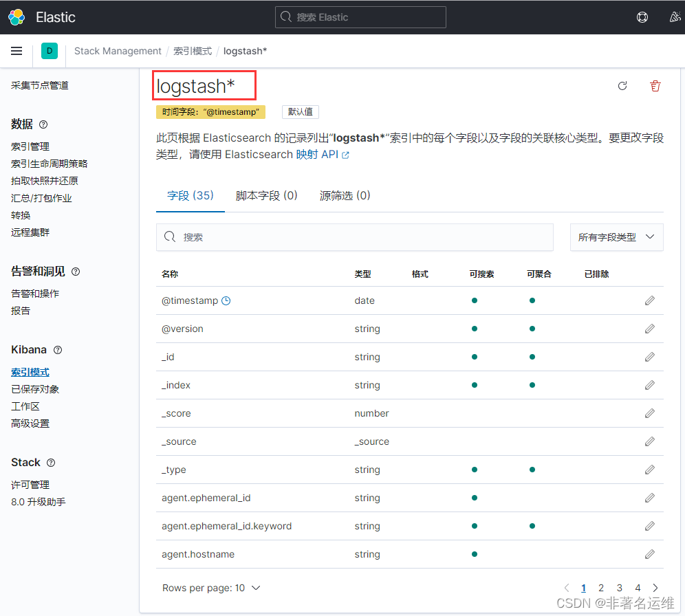The image size is (685, 616).
Task: Jump to page 1 of the field table
Action: pyautogui.click(x=583, y=588)
